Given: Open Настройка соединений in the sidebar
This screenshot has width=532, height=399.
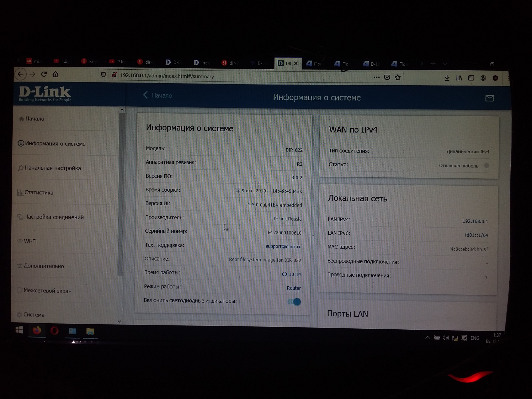Looking at the screenshot, I should 54,217.
